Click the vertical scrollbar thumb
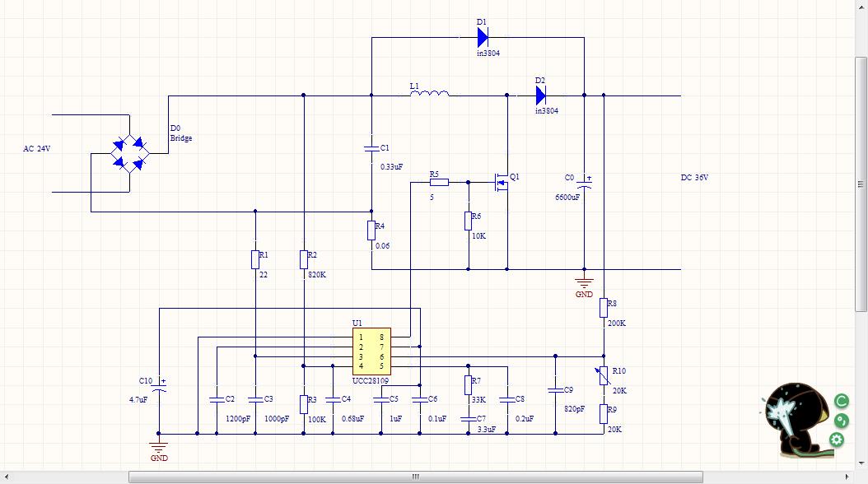Image resolution: width=868 pixels, height=484 pixels. (861, 184)
